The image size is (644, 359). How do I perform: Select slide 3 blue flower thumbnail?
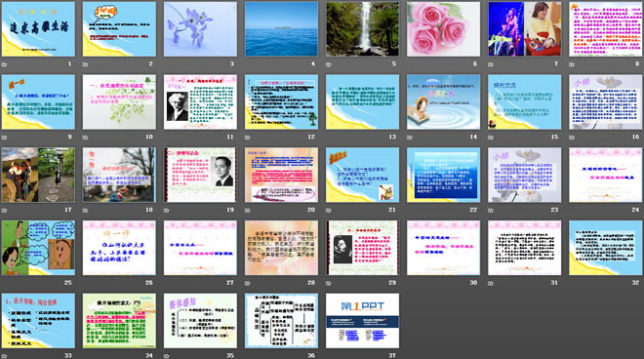200,29
